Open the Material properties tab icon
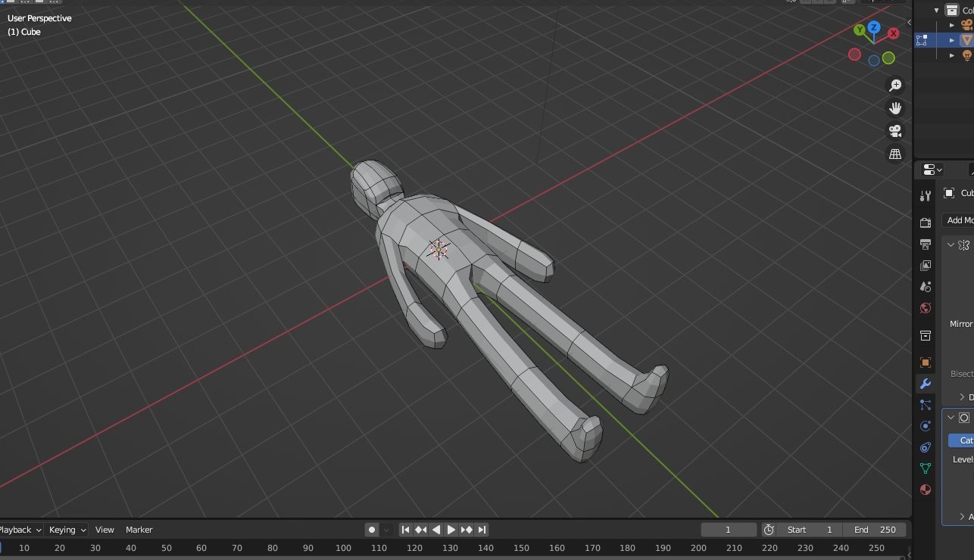 (925, 490)
